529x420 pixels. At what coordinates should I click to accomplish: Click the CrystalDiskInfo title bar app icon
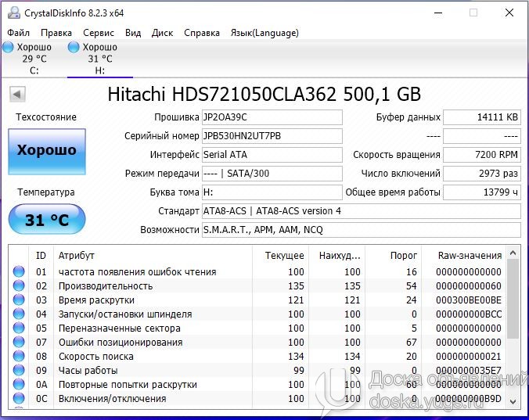[14, 13]
